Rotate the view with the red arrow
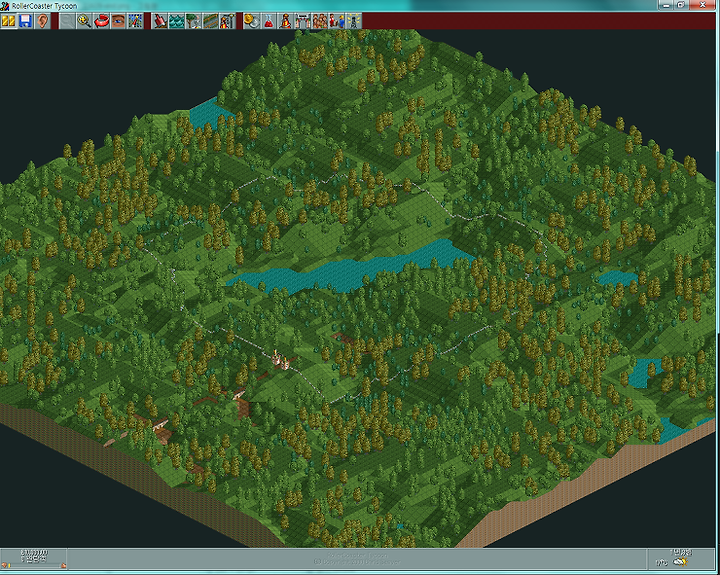Screen dimensions: 720x575 click(x=101, y=21)
